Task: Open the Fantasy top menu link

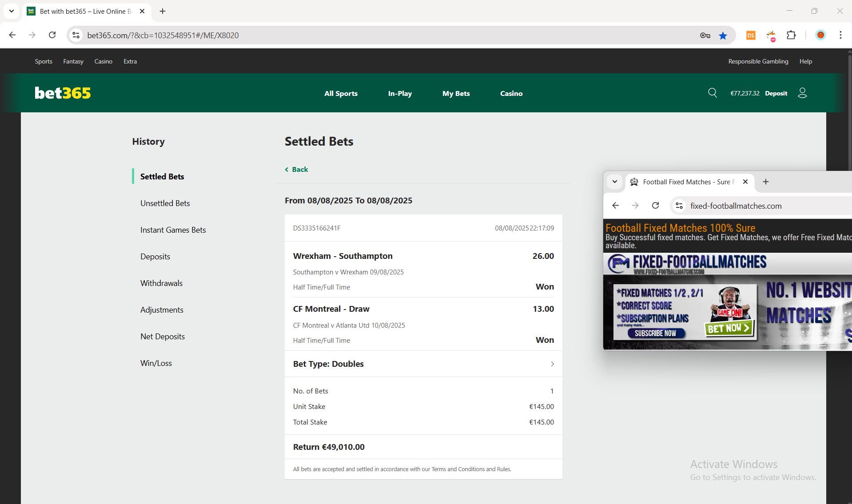Action: [x=73, y=61]
